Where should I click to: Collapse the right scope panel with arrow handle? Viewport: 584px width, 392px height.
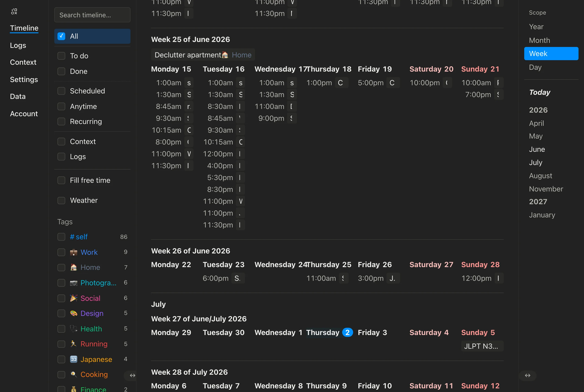pos(527,375)
